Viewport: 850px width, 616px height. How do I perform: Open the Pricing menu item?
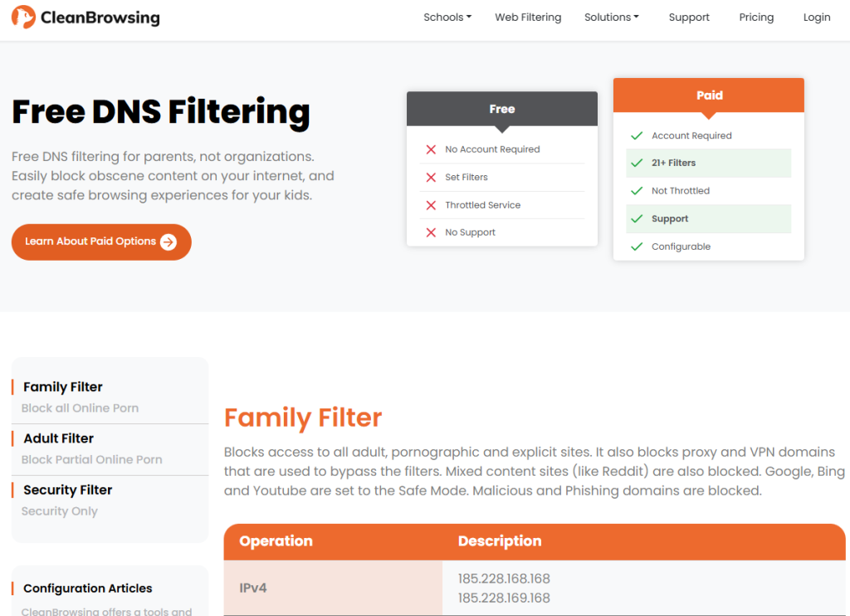[x=756, y=17]
